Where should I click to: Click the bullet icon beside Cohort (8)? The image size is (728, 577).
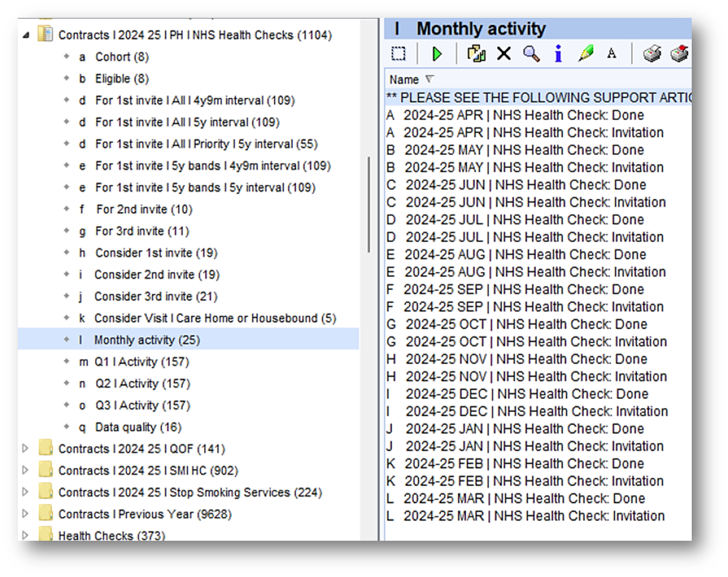(66, 56)
